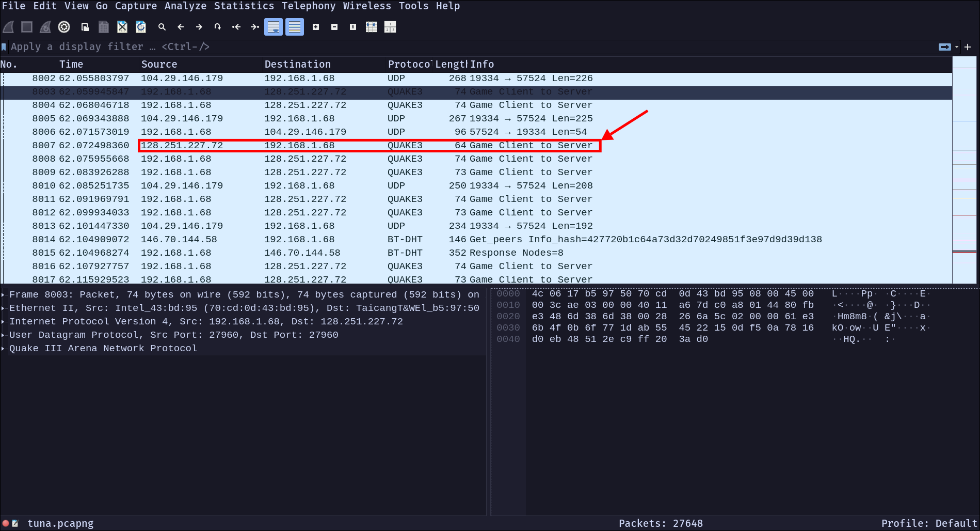Expand the Ethernet II details row
The image size is (980, 531).
[x=3, y=308]
